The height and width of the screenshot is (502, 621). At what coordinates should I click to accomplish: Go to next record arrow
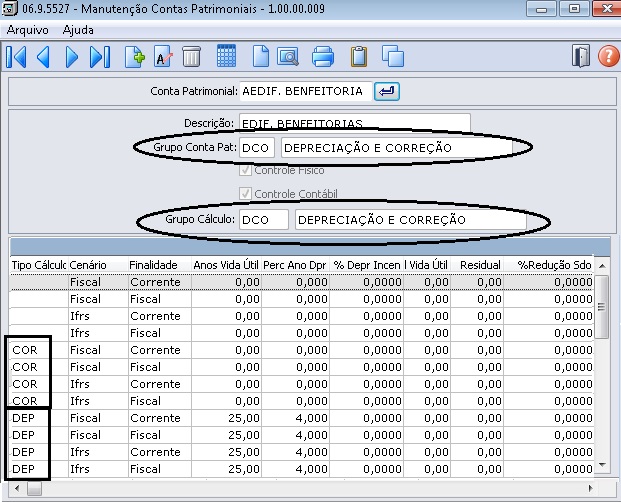coord(72,57)
